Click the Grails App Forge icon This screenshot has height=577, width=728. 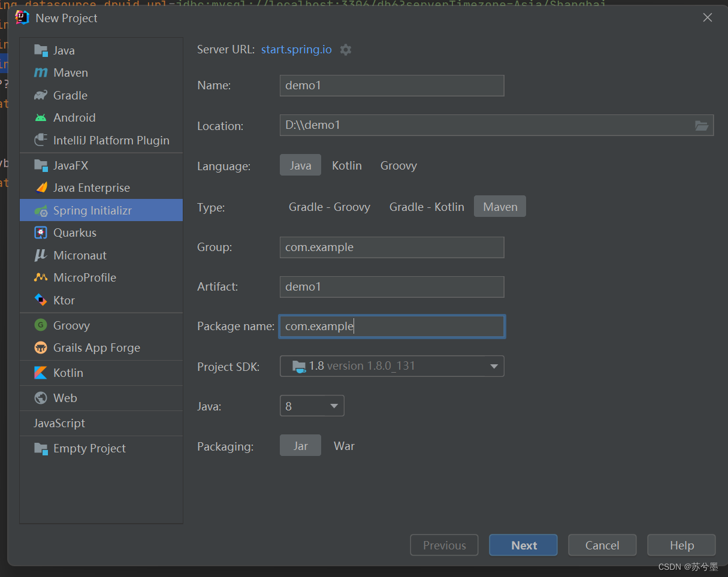tap(41, 348)
